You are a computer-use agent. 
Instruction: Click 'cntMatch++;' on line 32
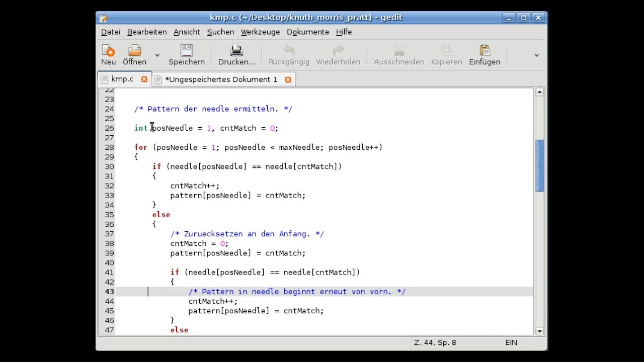195,186
